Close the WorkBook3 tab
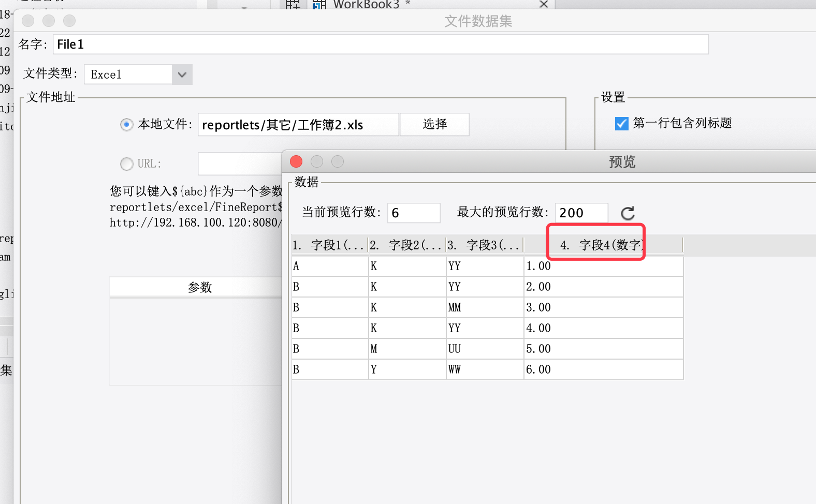Screen dimensions: 816x504 click(x=543, y=4)
